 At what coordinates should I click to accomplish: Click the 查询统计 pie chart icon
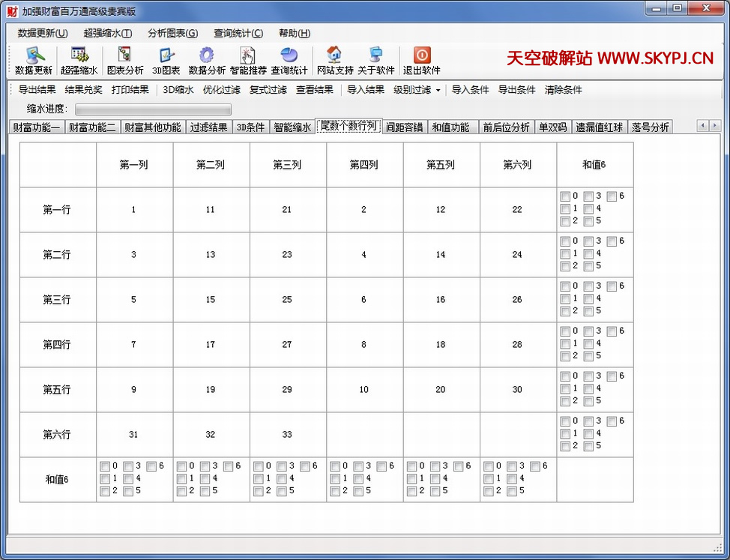[x=289, y=56]
